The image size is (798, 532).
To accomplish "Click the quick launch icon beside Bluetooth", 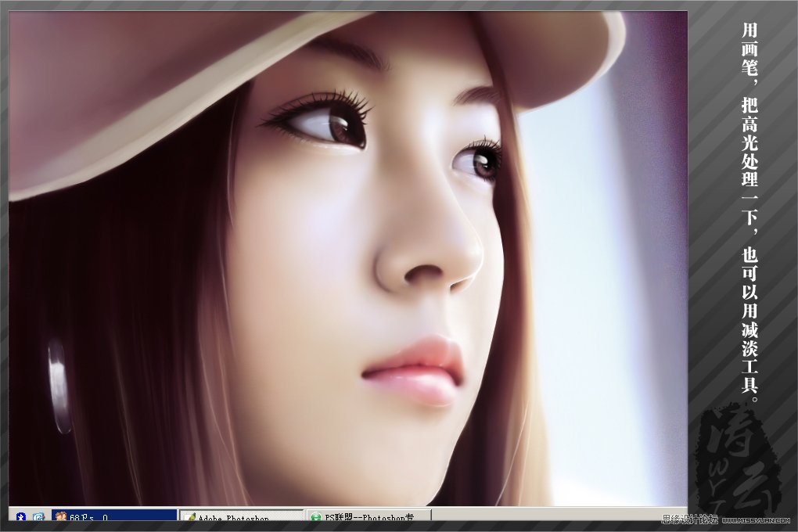I will (x=38, y=517).
